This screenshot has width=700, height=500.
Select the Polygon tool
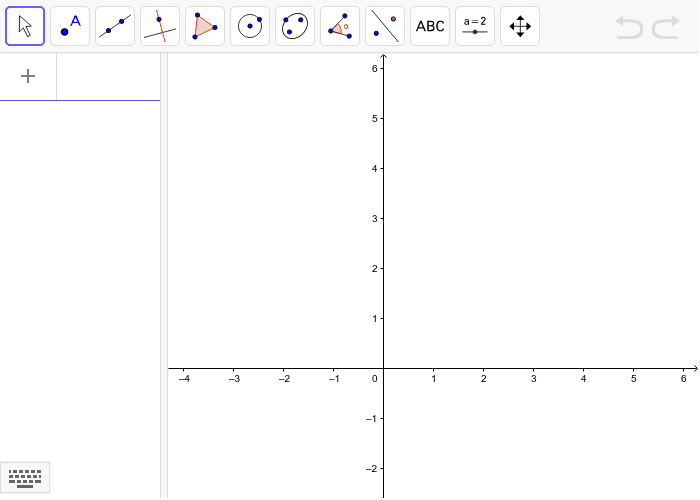coord(205,26)
